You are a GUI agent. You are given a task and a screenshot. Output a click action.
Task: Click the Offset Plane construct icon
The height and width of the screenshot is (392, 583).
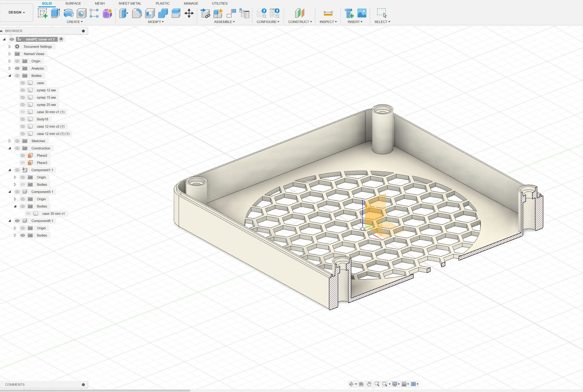click(299, 13)
